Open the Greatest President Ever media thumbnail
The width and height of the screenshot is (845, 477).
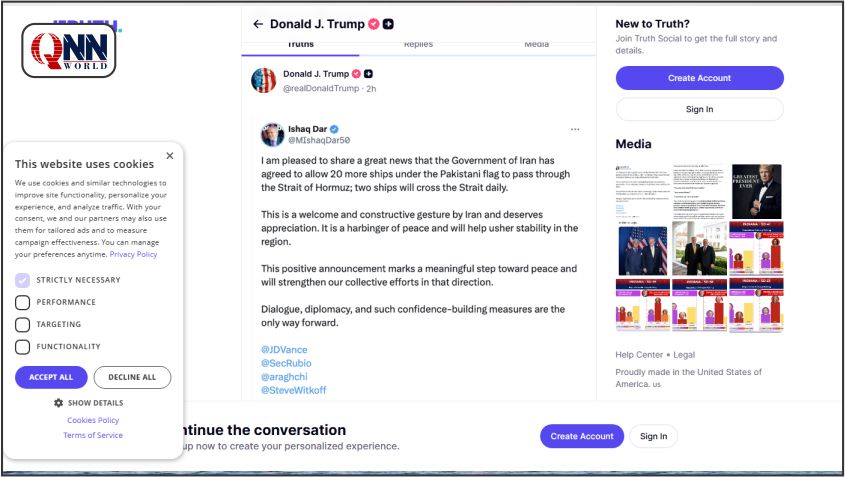[x=756, y=191]
